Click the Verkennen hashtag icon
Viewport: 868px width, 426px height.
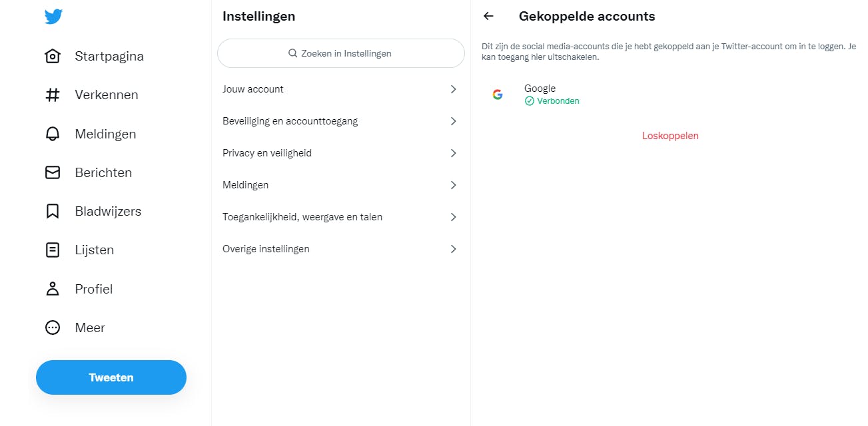point(53,95)
